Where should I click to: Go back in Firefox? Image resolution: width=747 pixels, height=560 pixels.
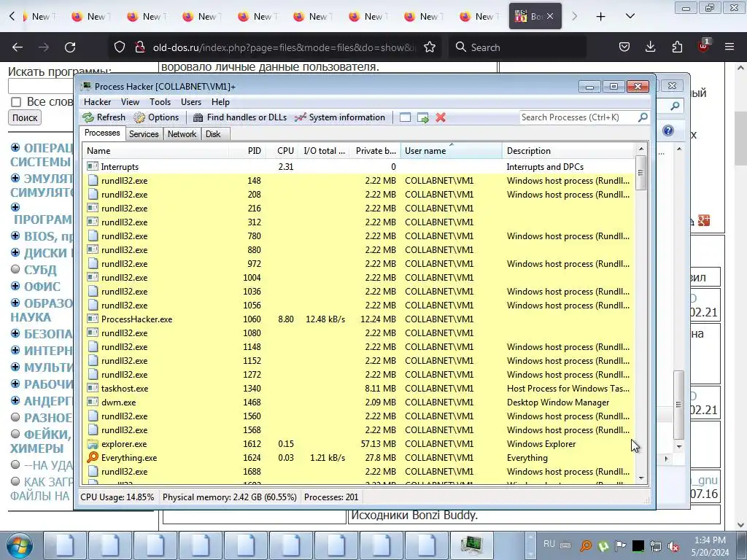pyautogui.click(x=18, y=47)
